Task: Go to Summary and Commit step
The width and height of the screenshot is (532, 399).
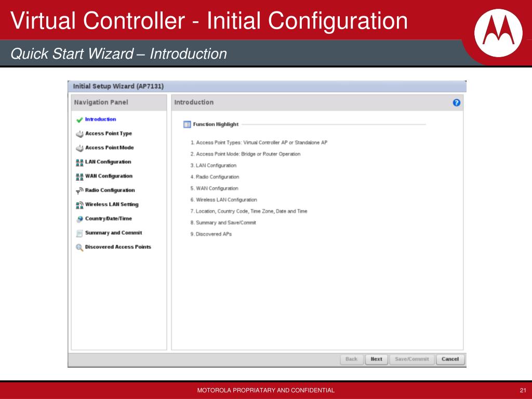Action: point(113,233)
